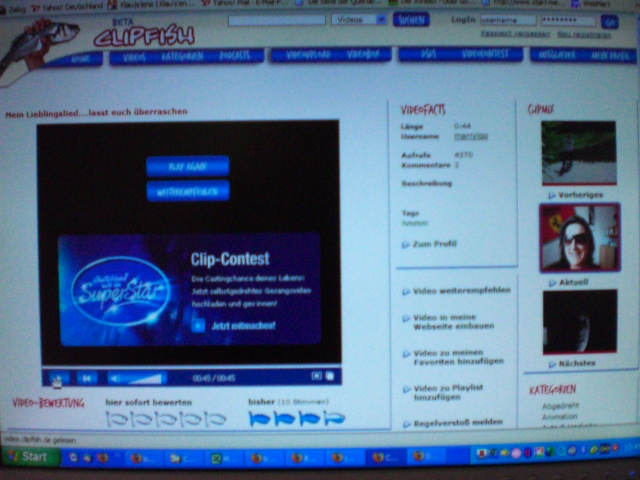Open the Mein Profil navigation tab

609,56
